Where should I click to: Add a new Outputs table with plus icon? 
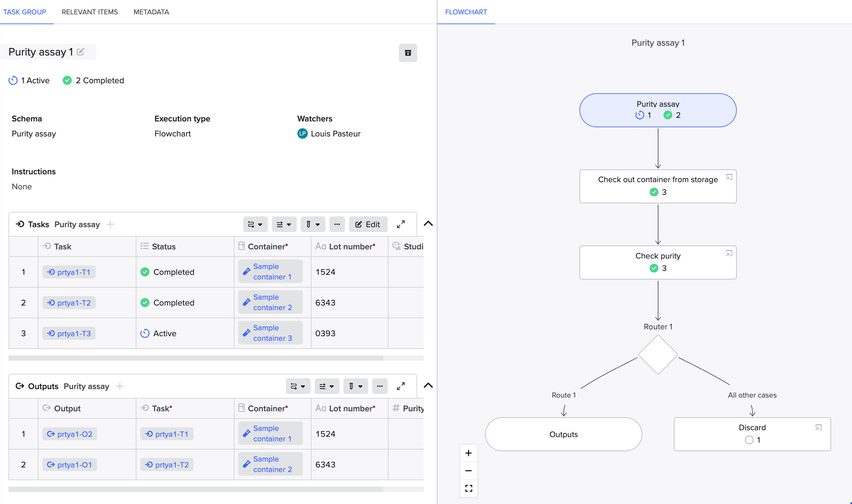pyautogui.click(x=119, y=386)
